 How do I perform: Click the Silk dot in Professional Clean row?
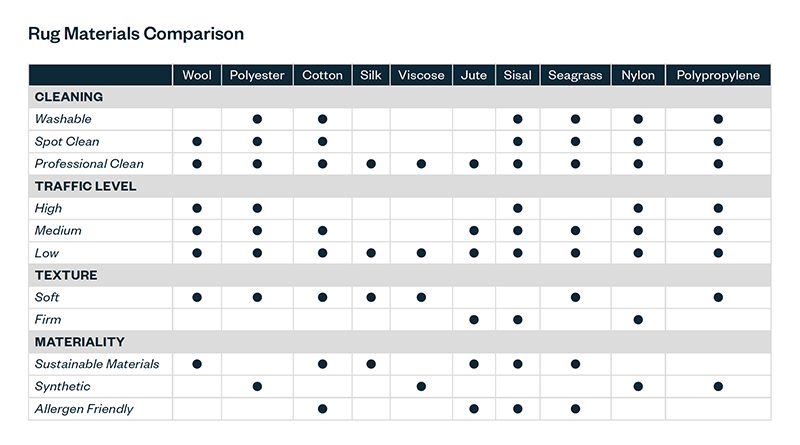[371, 164]
